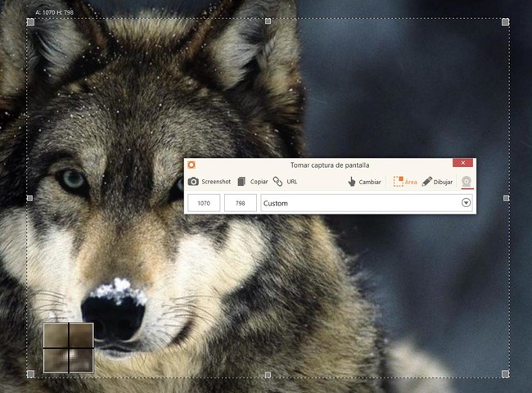This screenshot has width=532, height=393.
Task: Expand the Custom size dropdown arrow
Action: click(467, 203)
